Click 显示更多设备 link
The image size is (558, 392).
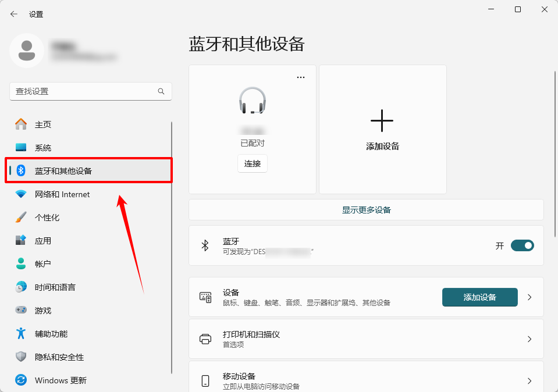click(366, 210)
